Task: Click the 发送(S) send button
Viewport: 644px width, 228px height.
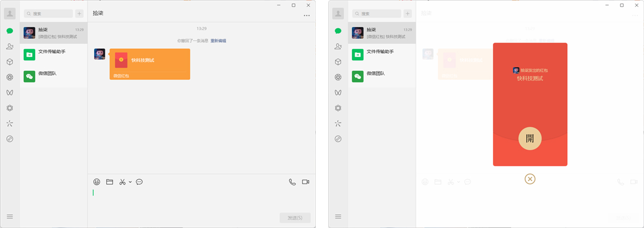Action: (x=295, y=217)
